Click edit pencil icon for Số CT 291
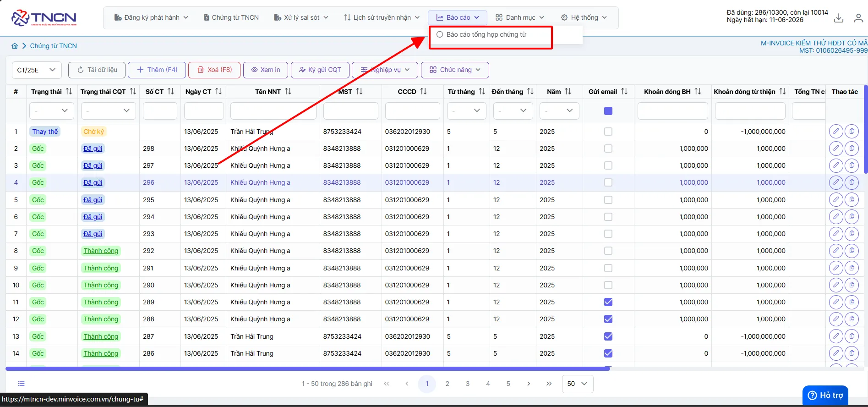The image size is (868, 407). coord(836,268)
